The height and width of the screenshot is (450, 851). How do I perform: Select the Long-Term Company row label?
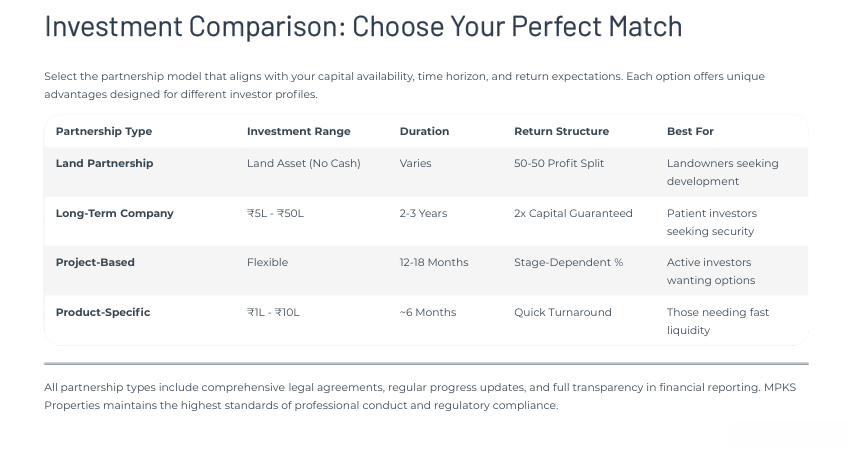click(114, 213)
